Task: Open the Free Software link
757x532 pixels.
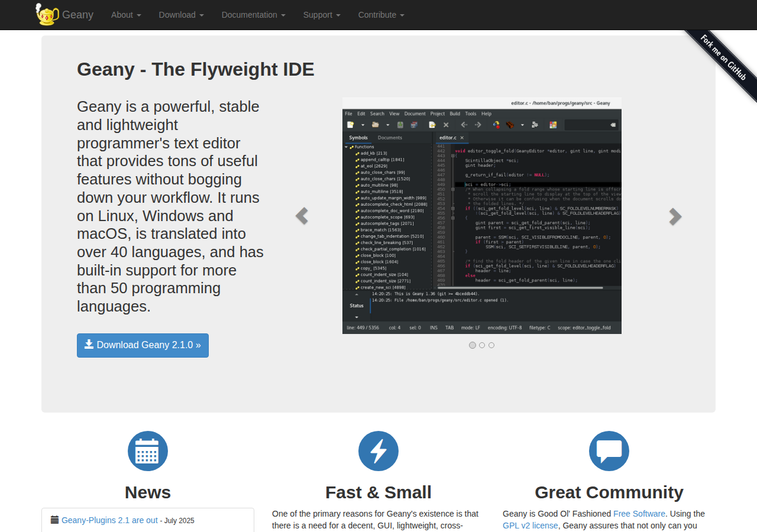Action: pos(639,514)
